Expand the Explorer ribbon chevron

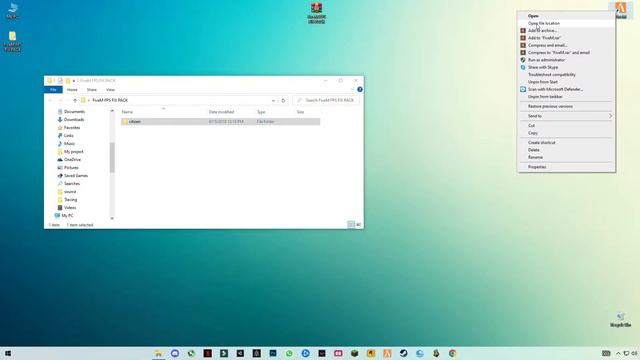[x=352, y=89]
